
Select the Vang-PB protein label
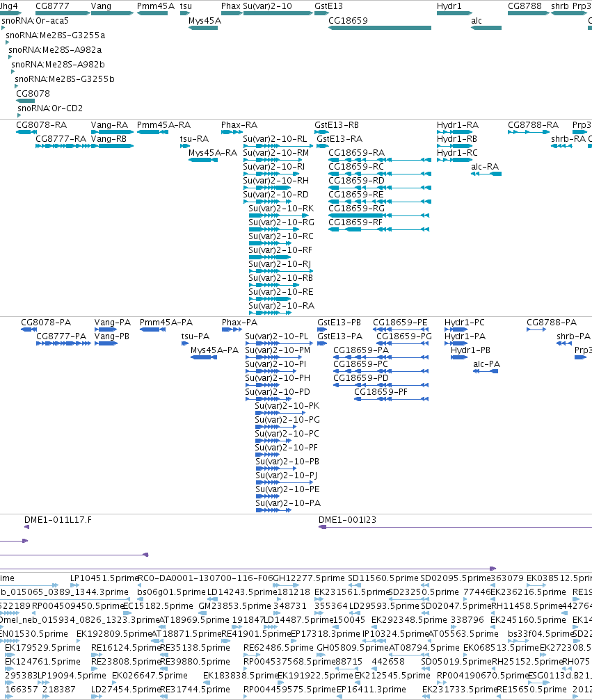tap(112, 336)
